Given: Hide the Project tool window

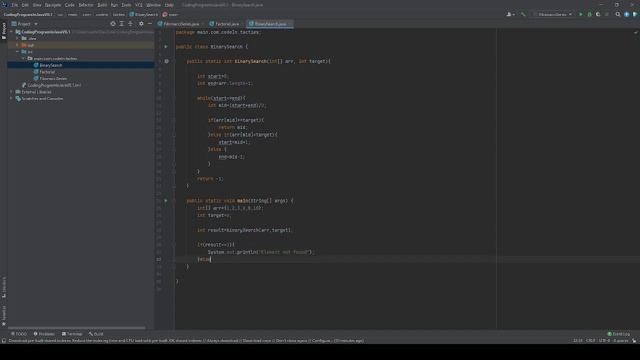Looking at the screenshot, I should (x=150, y=24).
